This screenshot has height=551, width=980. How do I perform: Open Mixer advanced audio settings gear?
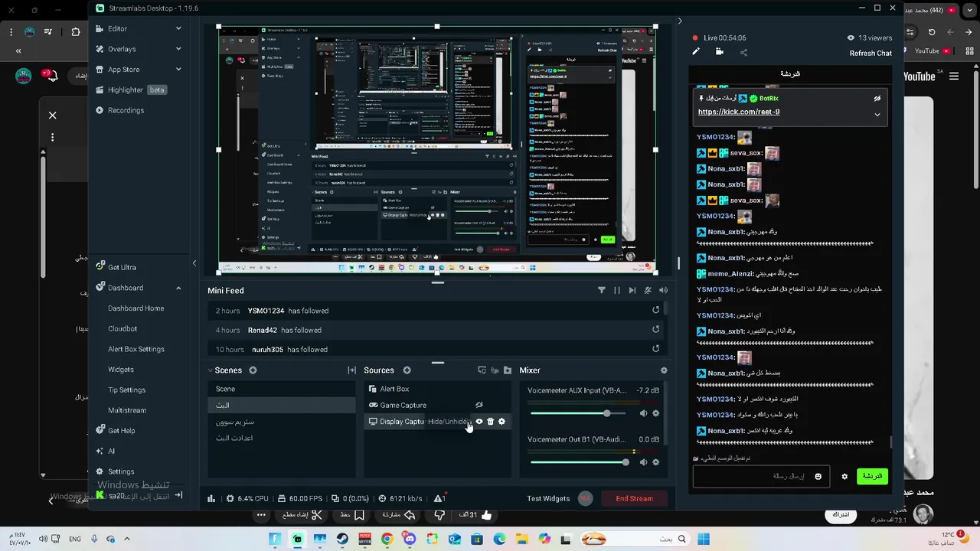[664, 370]
